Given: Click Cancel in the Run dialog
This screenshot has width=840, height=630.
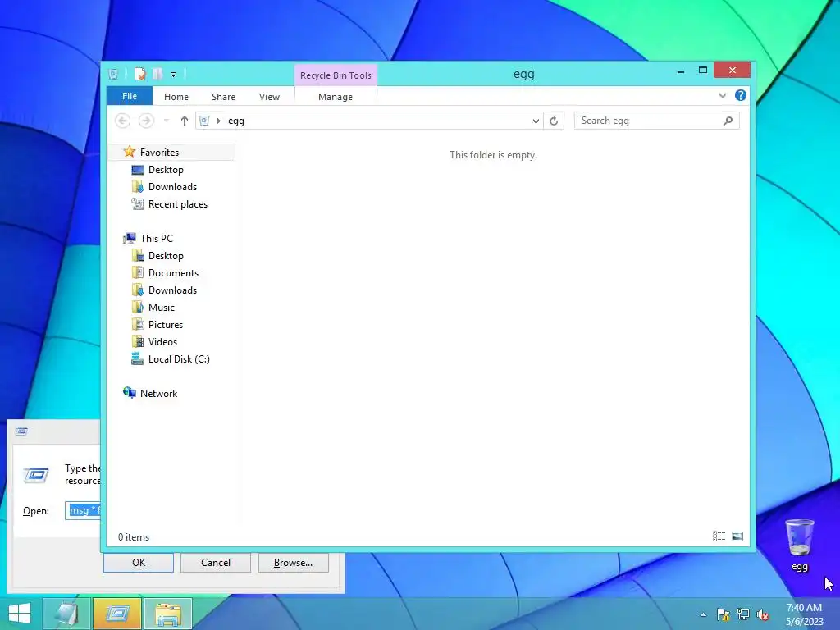Looking at the screenshot, I should click(x=216, y=563).
